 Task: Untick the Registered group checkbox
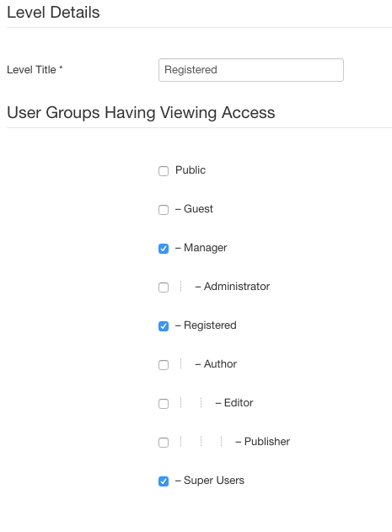coord(164,326)
